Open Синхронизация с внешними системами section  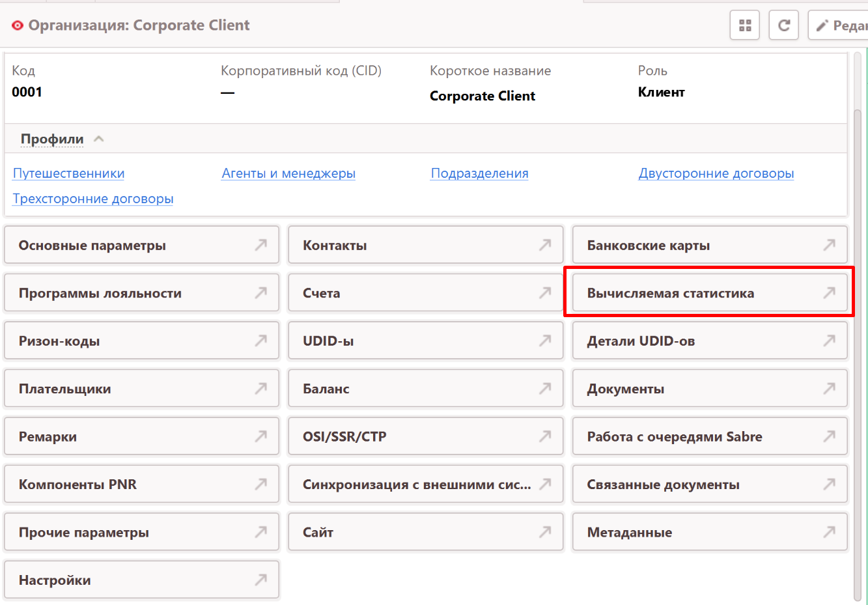425,485
